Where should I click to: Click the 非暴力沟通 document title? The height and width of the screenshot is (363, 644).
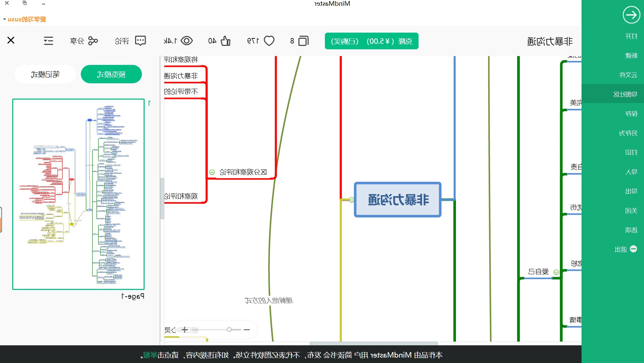tap(550, 41)
